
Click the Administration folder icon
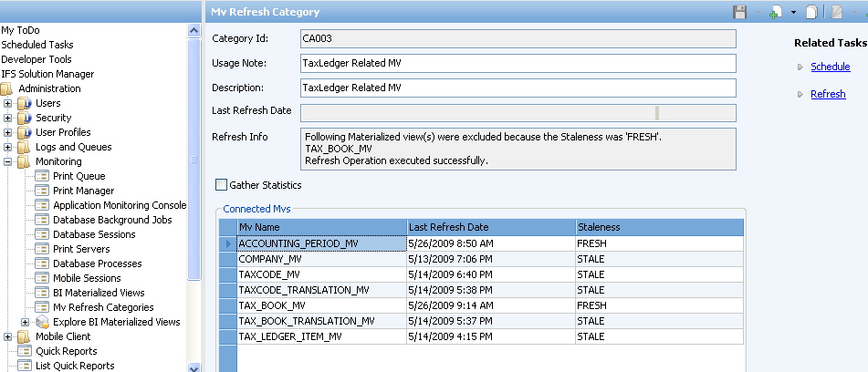[x=7, y=88]
